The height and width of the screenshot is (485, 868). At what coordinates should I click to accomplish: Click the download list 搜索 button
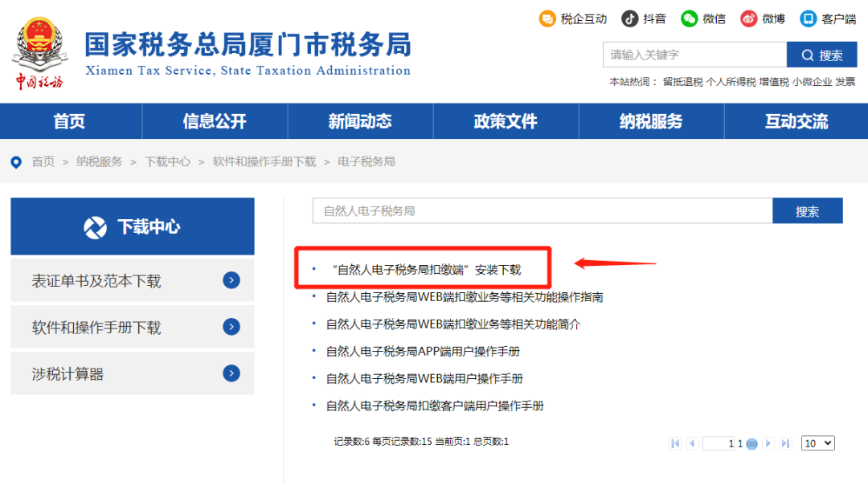pos(808,210)
